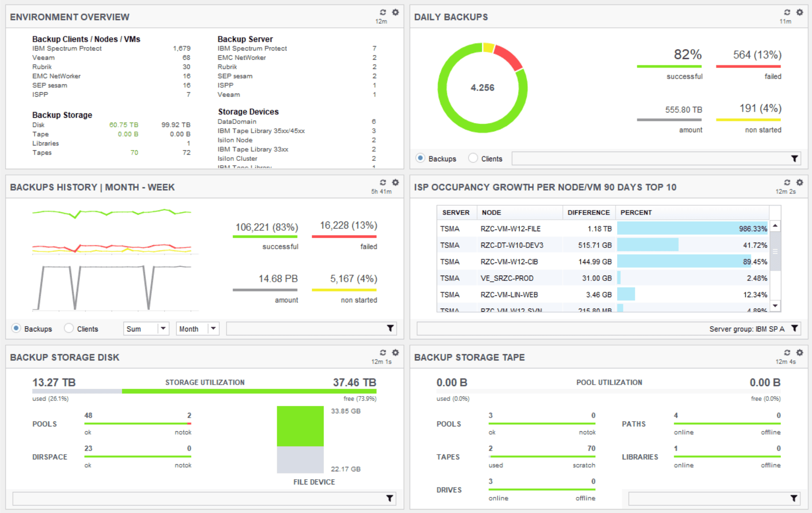The width and height of the screenshot is (812, 513).
Task: Open settings gear on Daily Backups panel
Action: (x=800, y=13)
